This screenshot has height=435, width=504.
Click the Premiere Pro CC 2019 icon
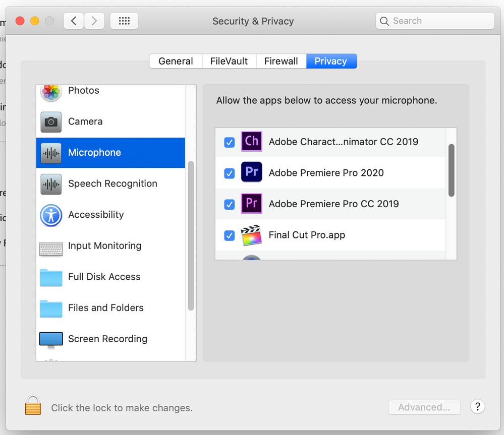(251, 203)
